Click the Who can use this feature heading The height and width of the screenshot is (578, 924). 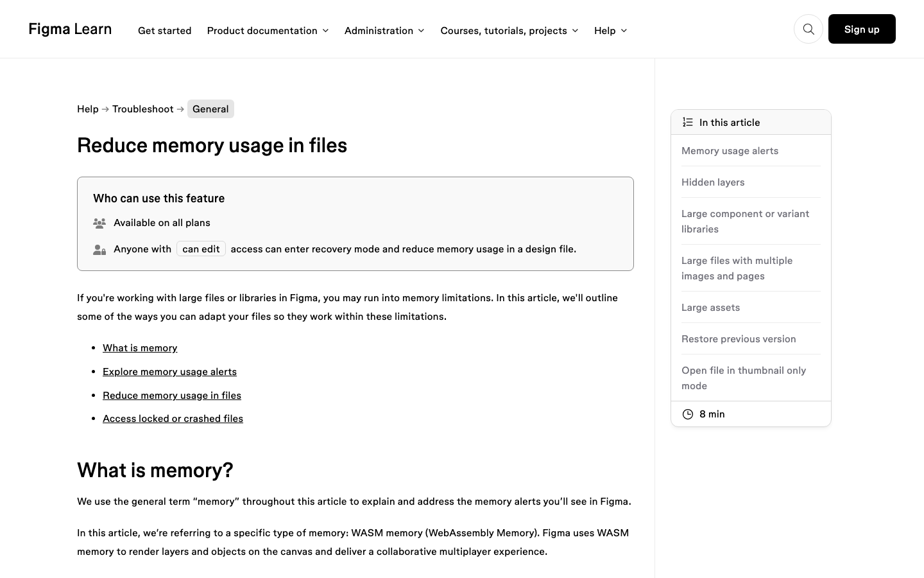point(158,198)
